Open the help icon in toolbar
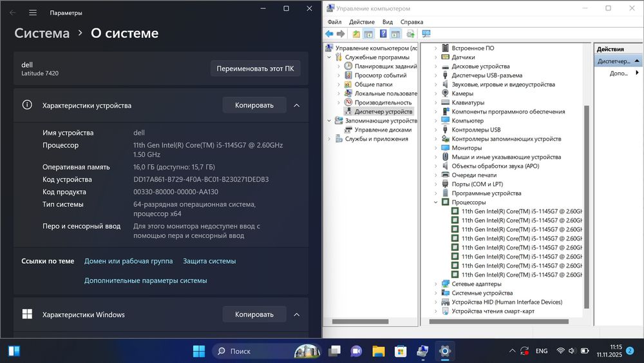 [383, 34]
